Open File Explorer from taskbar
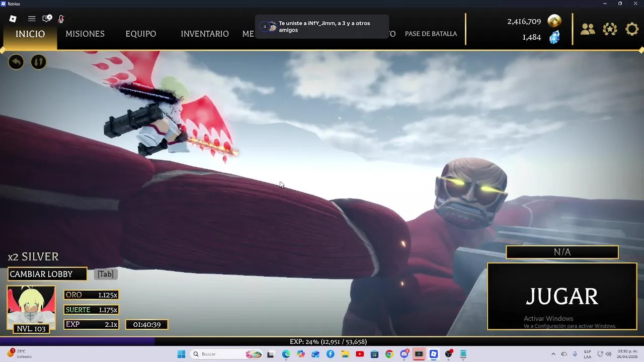Viewport: 644px width, 362px height. coord(345,354)
